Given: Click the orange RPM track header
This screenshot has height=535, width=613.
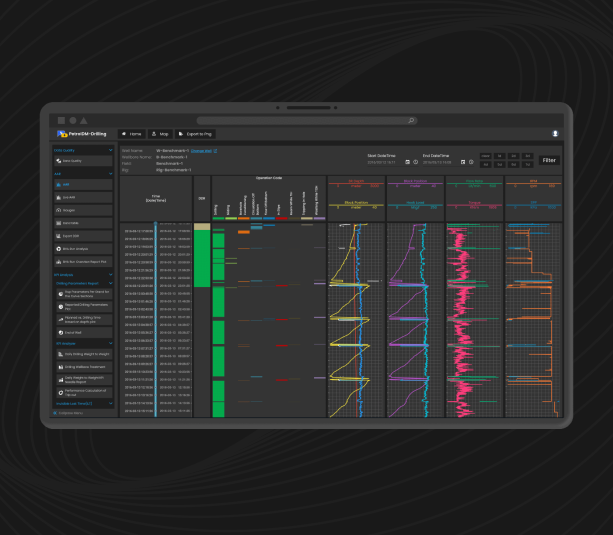Looking at the screenshot, I should [533, 183].
